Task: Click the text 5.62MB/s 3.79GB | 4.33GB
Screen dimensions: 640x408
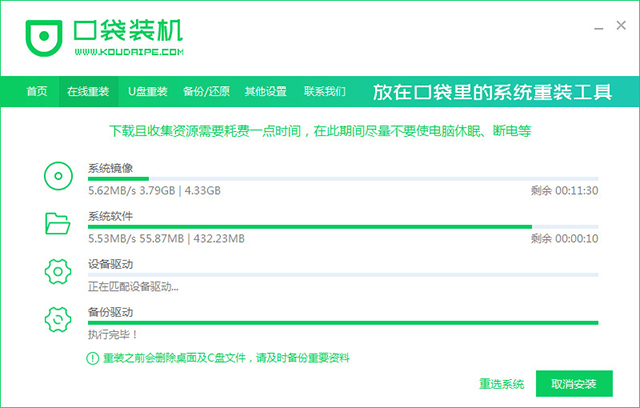Action: (x=154, y=191)
